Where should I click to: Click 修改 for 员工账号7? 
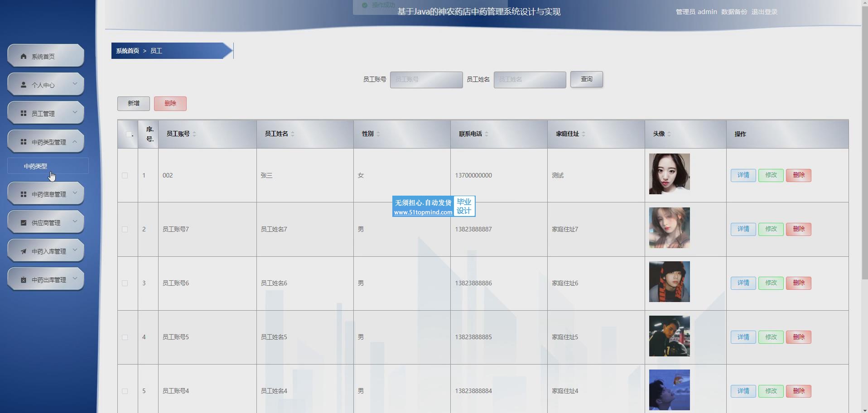point(771,229)
